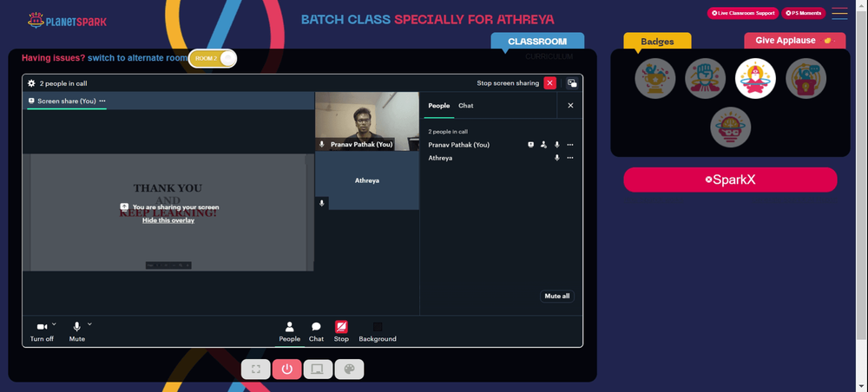Toggle ROOM 2 alternate room switch
Image resolution: width=868 pixels, height=392 pixels.
pyautogui.click(x=213, y=59)
